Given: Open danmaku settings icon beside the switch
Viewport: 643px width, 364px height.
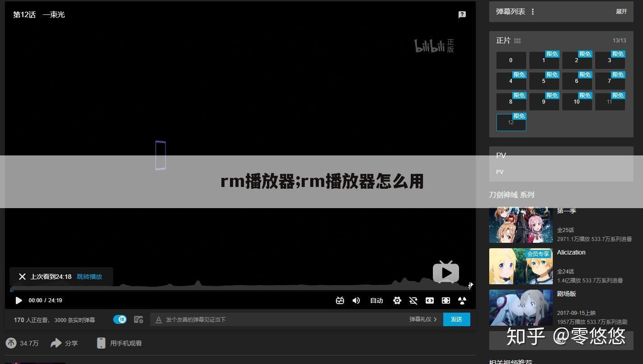Looking at the screenshot, I should click(138, 319).
